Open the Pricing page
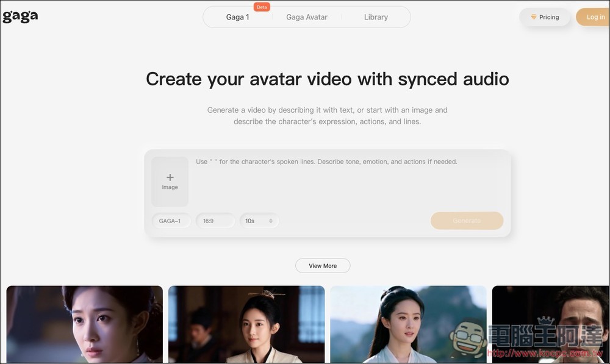 pos(545,17)
